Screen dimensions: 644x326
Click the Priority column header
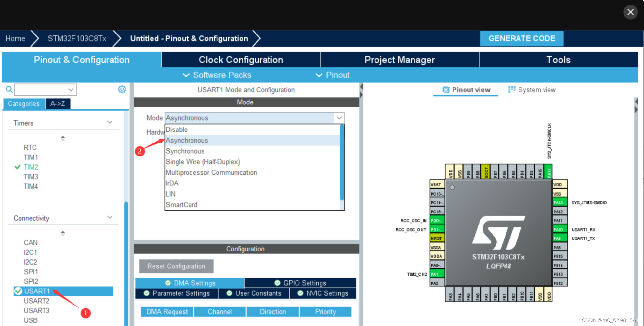[325, 312]
